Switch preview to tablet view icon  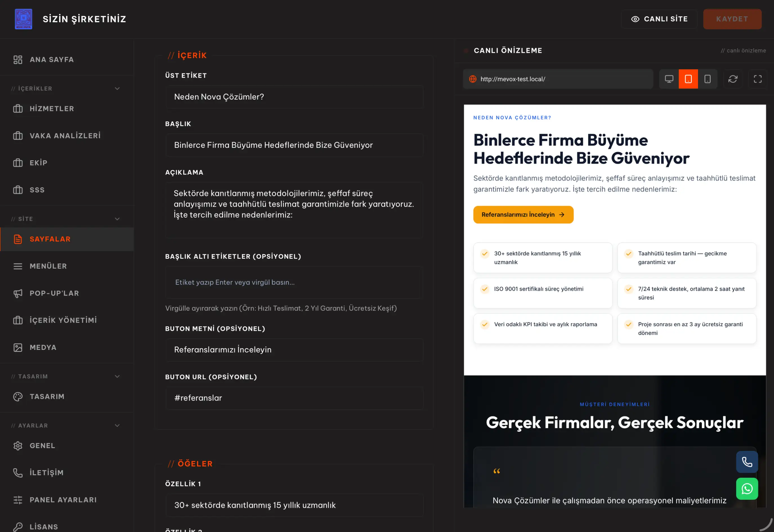(688, 79)
